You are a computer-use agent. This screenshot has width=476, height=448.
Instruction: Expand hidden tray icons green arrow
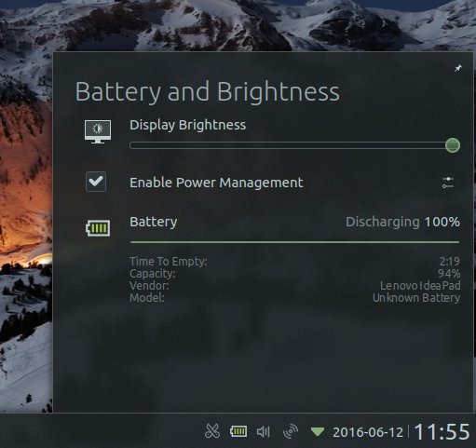coord(318,431)
